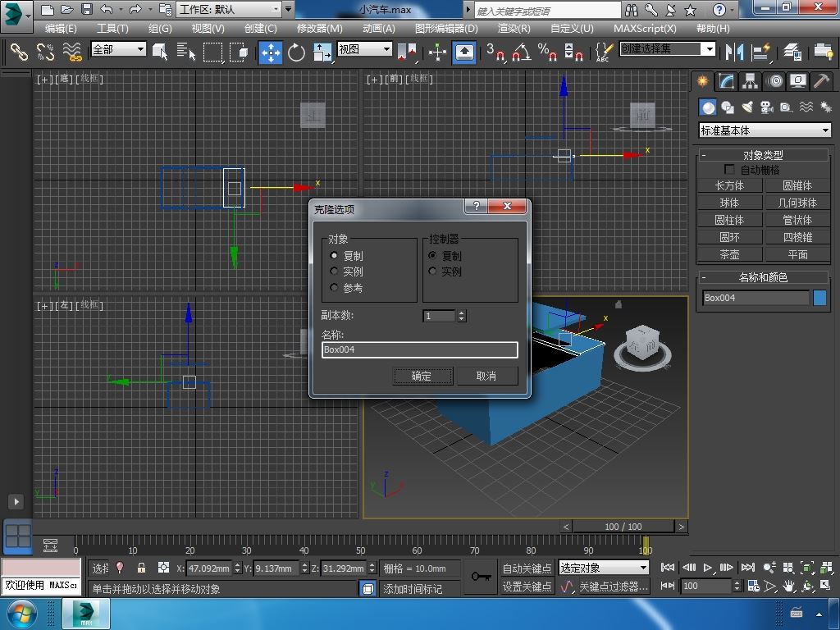Toggle 设置关键点 set key mode

(x=527, y=587)
